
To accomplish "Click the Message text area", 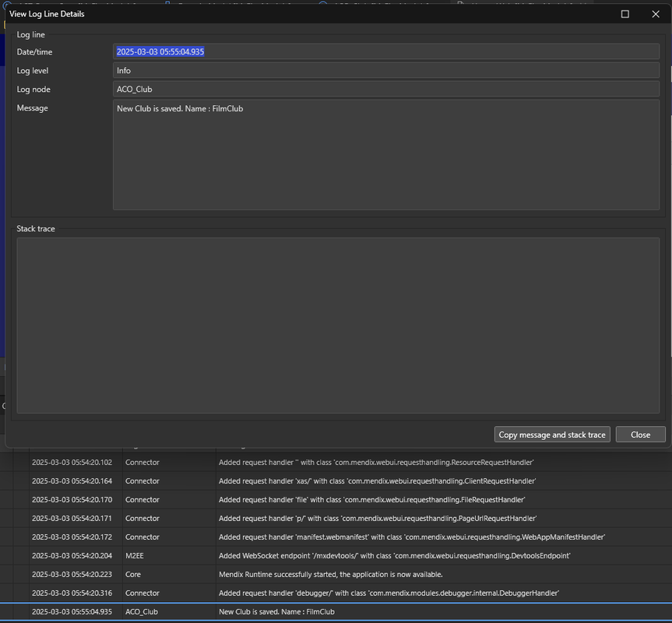I will (x=385, y=155).
